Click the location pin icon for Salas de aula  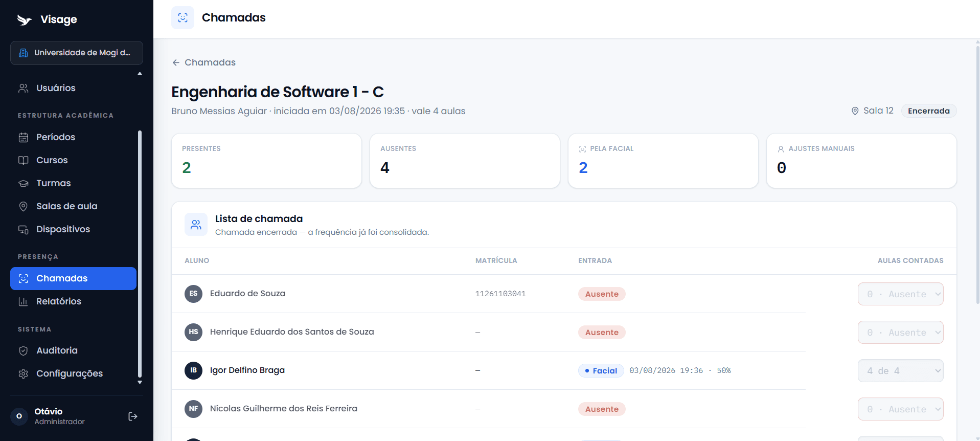click(x=24, y=206)
